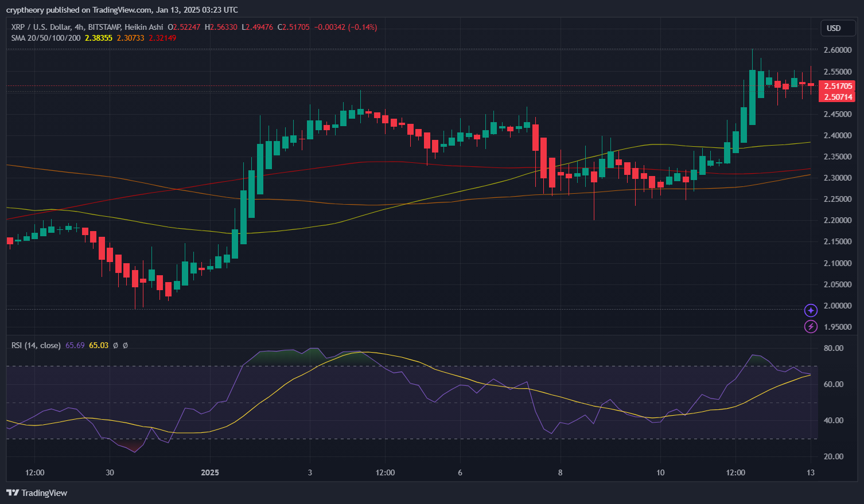Viewport: 864px width, 504px height.
Task: Click the purple lightning bolt icon
Action: click(x=811, y=326)
